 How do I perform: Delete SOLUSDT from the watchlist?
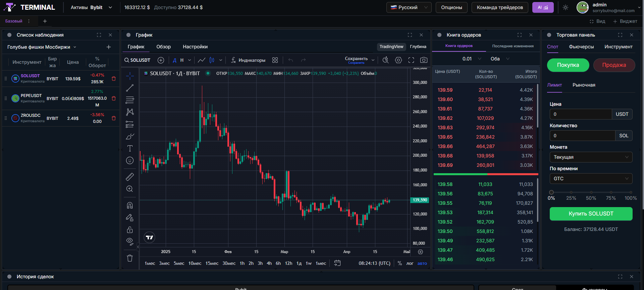[x=114, y=79]
